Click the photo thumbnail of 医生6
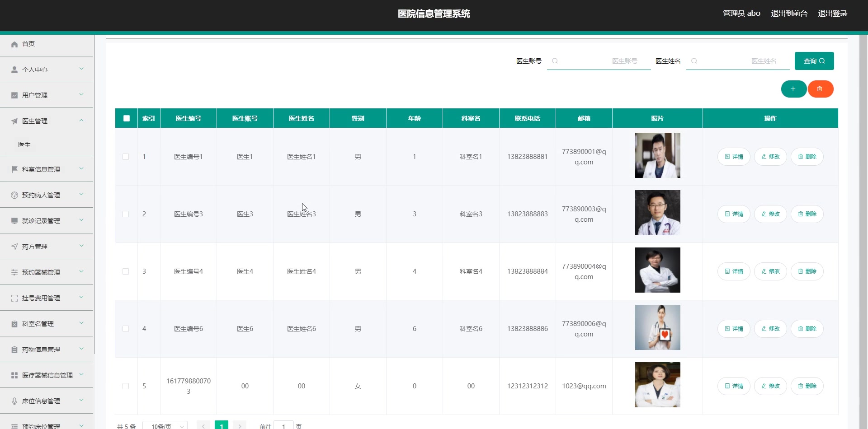 click(658, 327)
